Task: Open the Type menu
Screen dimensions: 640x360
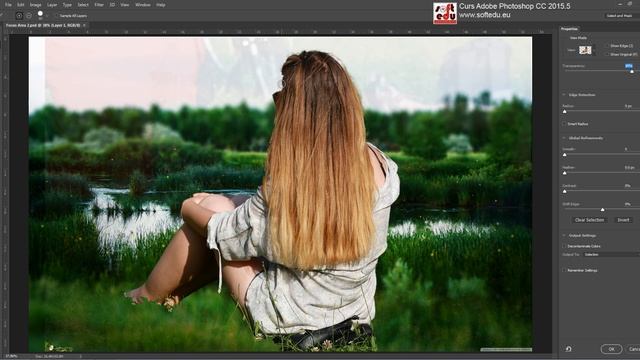Action: (x=67, y=5)
